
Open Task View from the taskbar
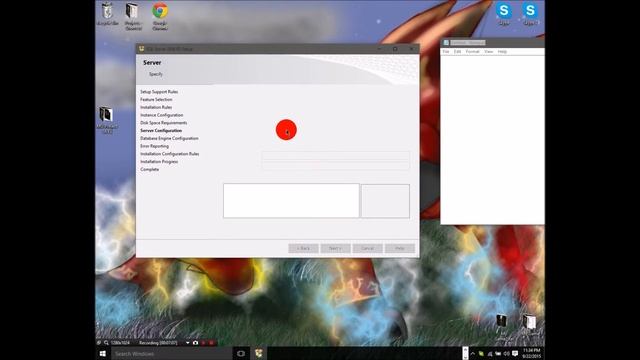point(241,353)
